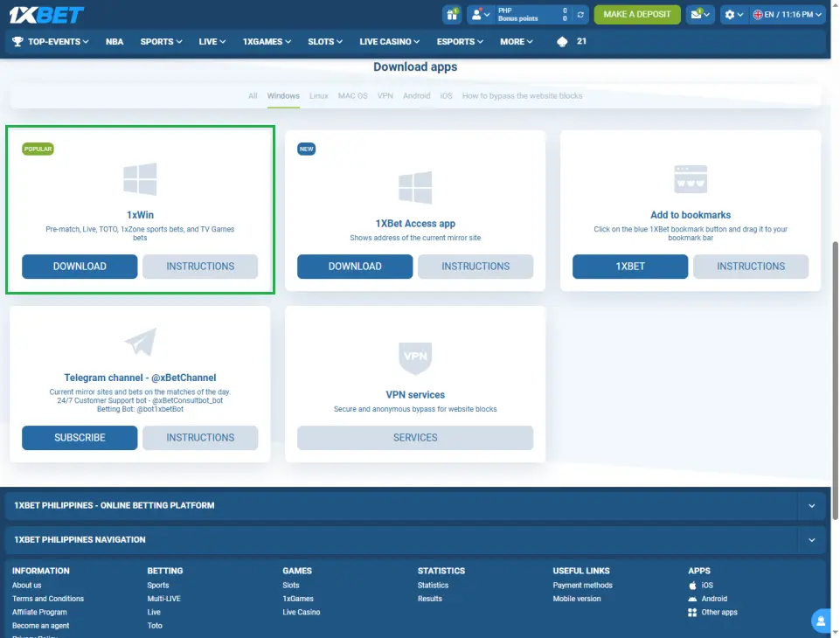Expand the Online Betting Platform section
This screenshot has height=638, width=840.
click(811, 506)
